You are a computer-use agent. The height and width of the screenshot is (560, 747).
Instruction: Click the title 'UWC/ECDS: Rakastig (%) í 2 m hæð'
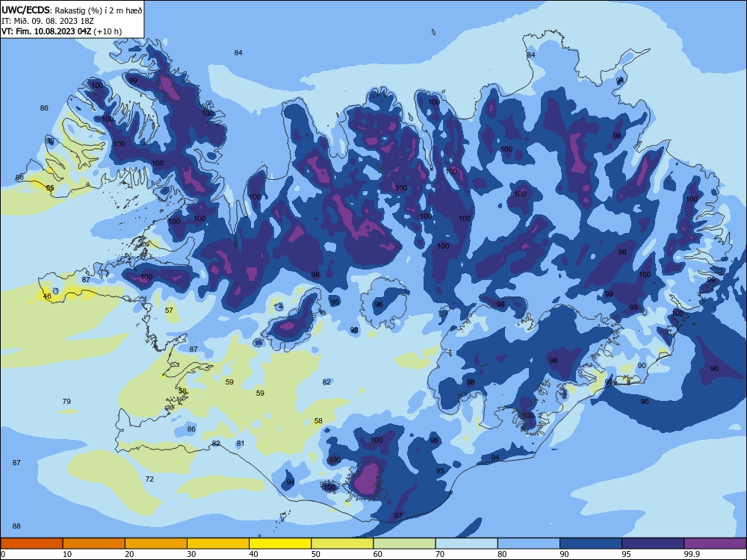[72, 10]
